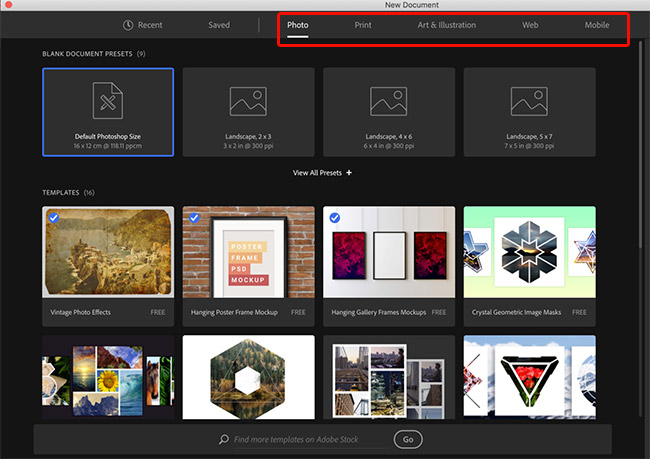The image size is (650, 459).
Task: Switch to the Mobile tab
Action: (x=596, y=25)
